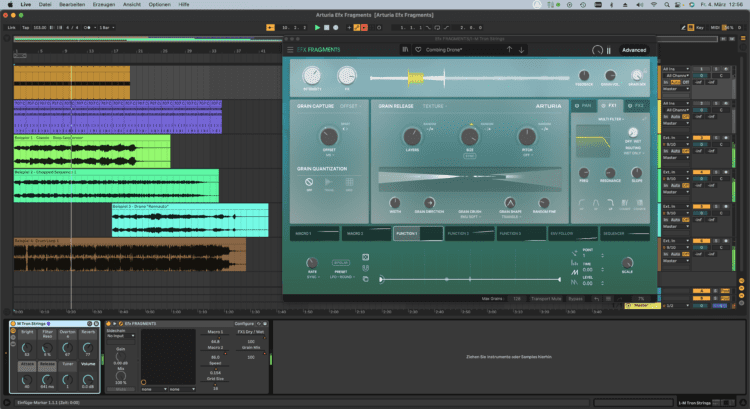Click the Advanced button in EFX Fragments

634,50
